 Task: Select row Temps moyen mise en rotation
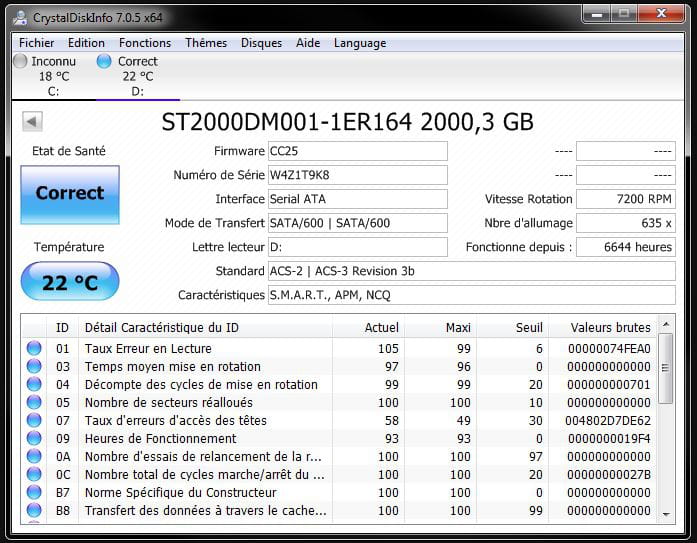(340, 367)
